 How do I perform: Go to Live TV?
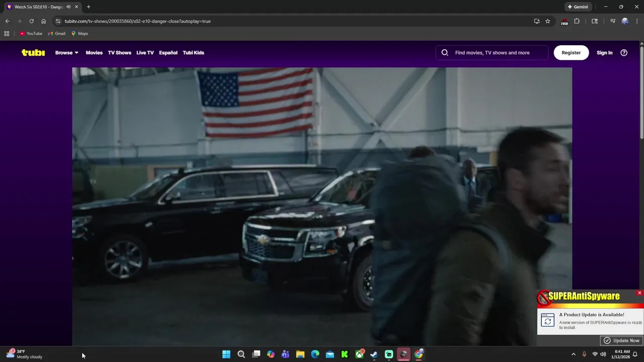click(145, 53)
